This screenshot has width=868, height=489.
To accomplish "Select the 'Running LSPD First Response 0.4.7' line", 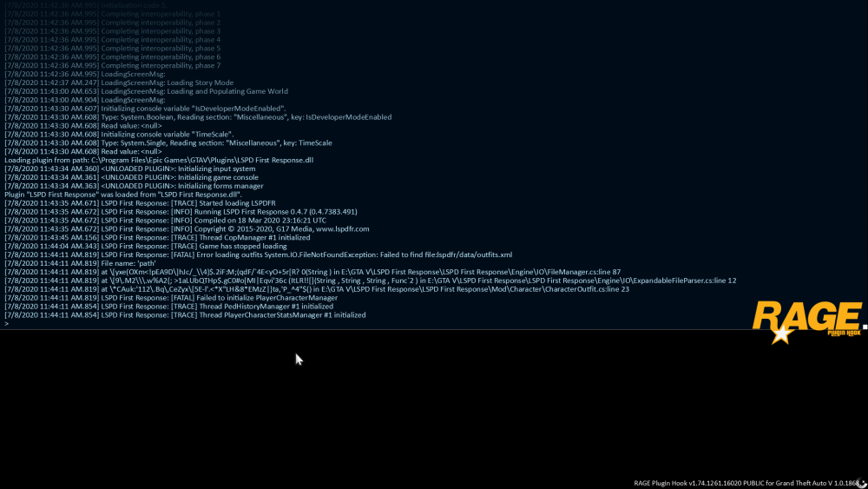I will tap(181, 212).
